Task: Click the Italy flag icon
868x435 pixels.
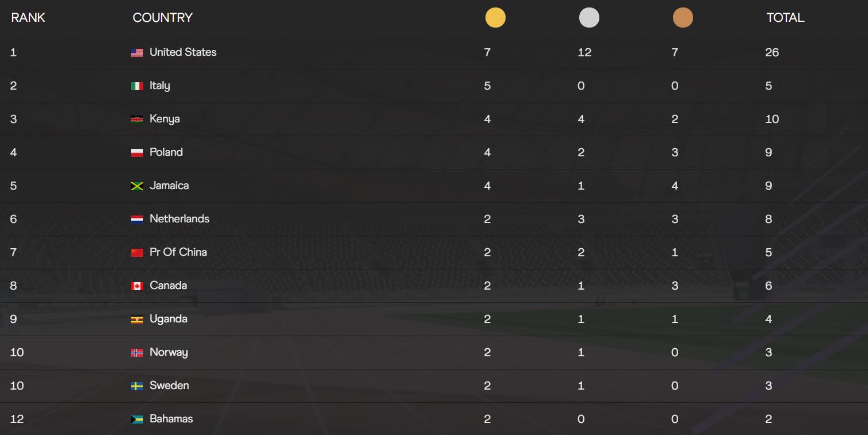Action: (137, 86)
